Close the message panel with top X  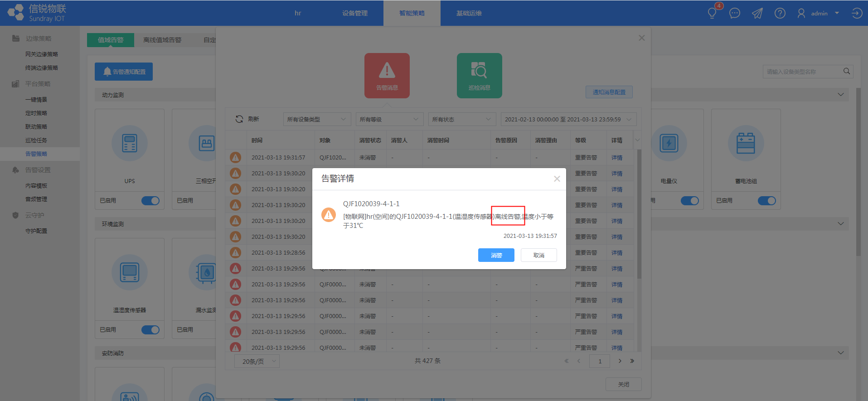[x=642, y=38]
